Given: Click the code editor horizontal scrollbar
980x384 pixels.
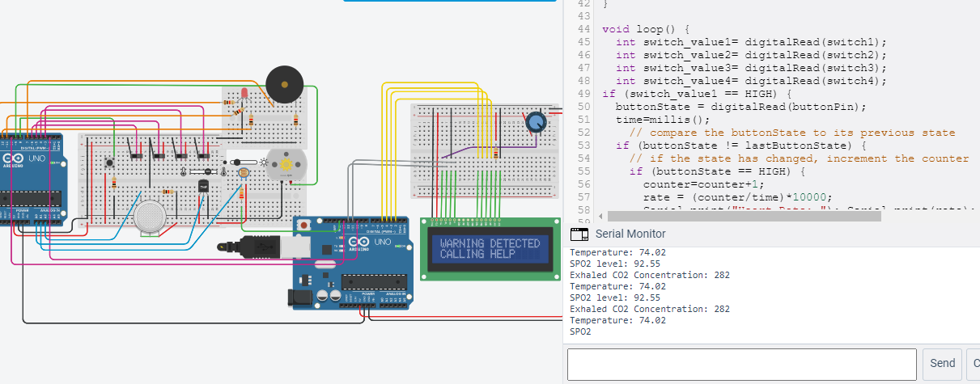Looking at the screenshot, I should (745, 216).
